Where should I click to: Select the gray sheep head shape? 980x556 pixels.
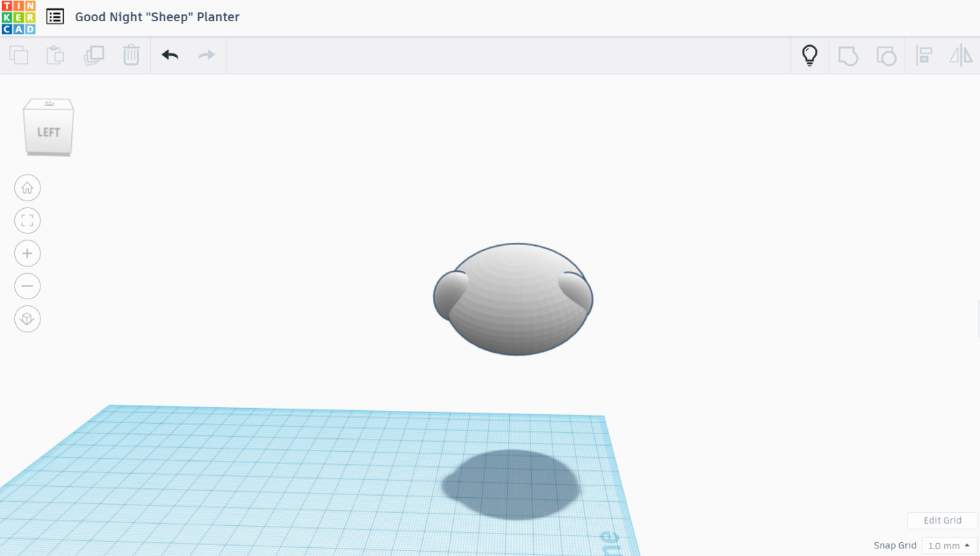pos(513,300)
